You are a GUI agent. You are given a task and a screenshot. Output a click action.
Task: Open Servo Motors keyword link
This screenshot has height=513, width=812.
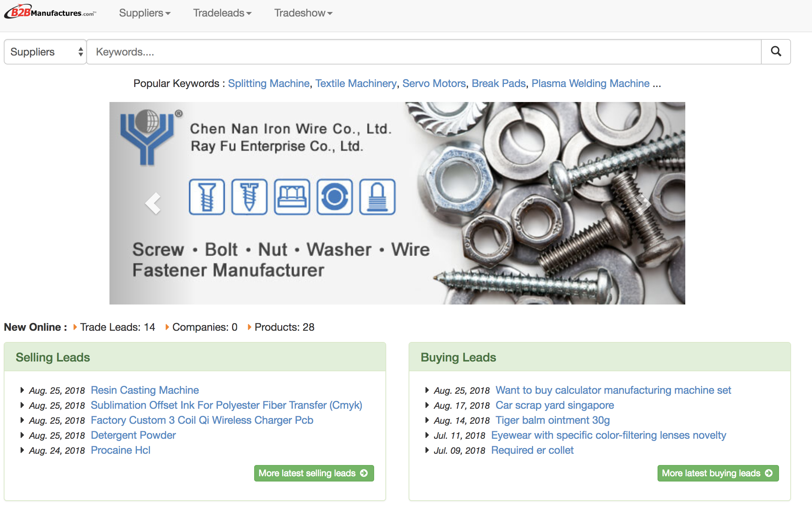[x=434, y=83]
